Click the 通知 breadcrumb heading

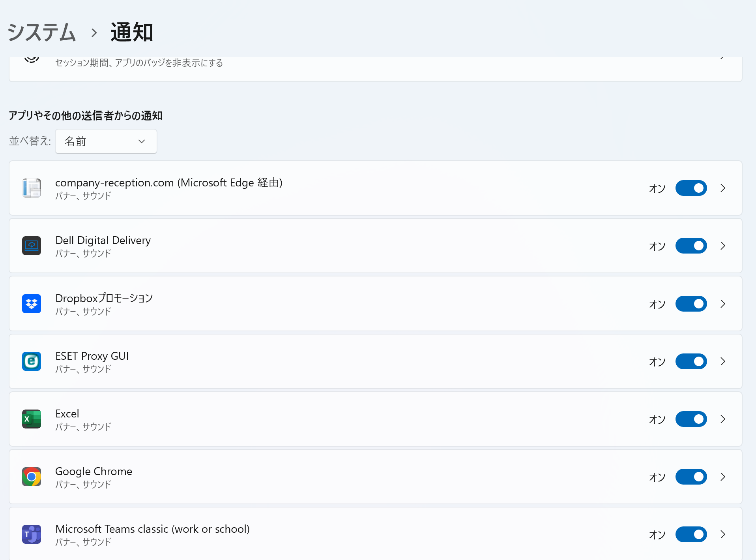pos(132,32)
